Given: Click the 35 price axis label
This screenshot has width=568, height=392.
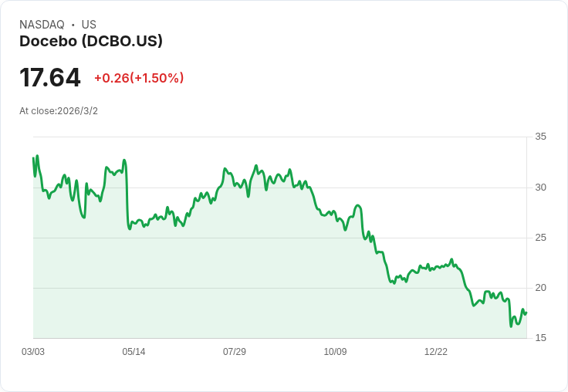Looking at the screenshot, I should point(541,137).
